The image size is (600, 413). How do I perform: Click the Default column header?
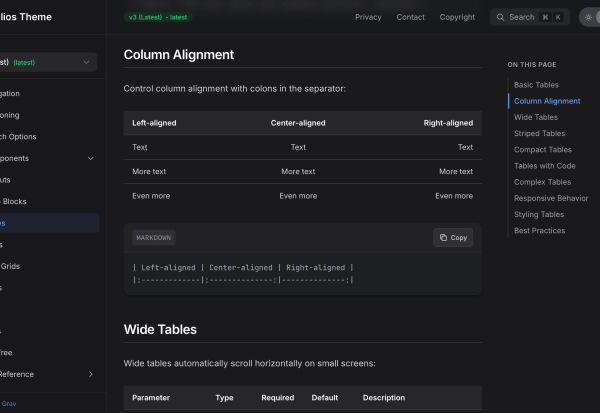tap(324, 398)
